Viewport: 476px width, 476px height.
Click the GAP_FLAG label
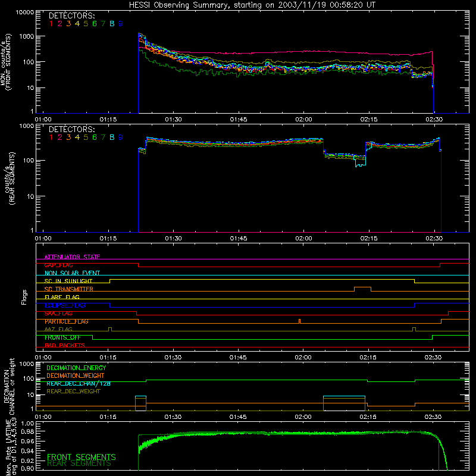tap(58, 265)
